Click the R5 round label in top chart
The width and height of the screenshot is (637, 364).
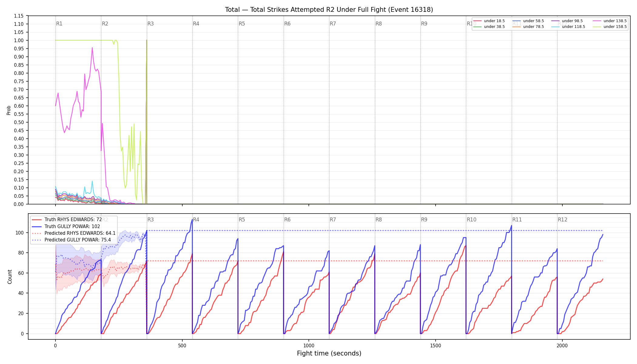[x=242, y=24]
